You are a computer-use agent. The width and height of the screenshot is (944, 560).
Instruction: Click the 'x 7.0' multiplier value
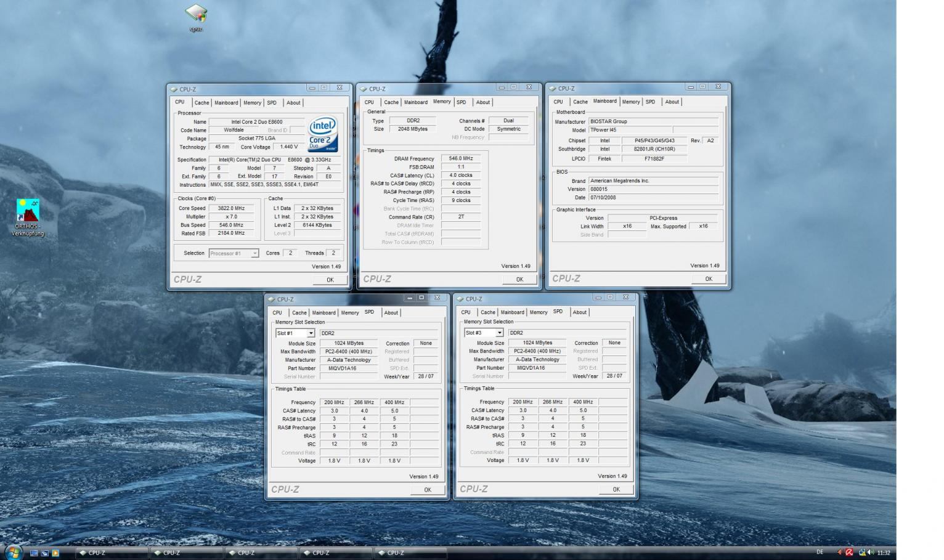pos(231,217)
